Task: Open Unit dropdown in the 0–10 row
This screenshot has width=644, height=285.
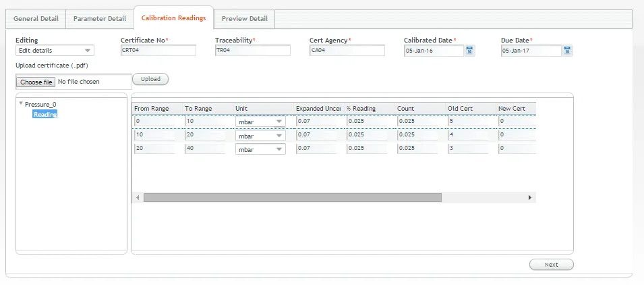Action: [260, 122]
